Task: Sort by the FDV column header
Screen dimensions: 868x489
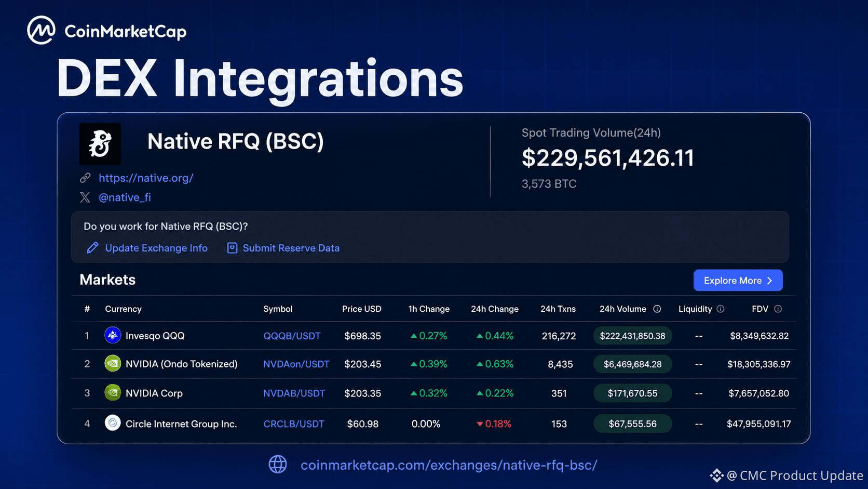Action: point(760,309)
